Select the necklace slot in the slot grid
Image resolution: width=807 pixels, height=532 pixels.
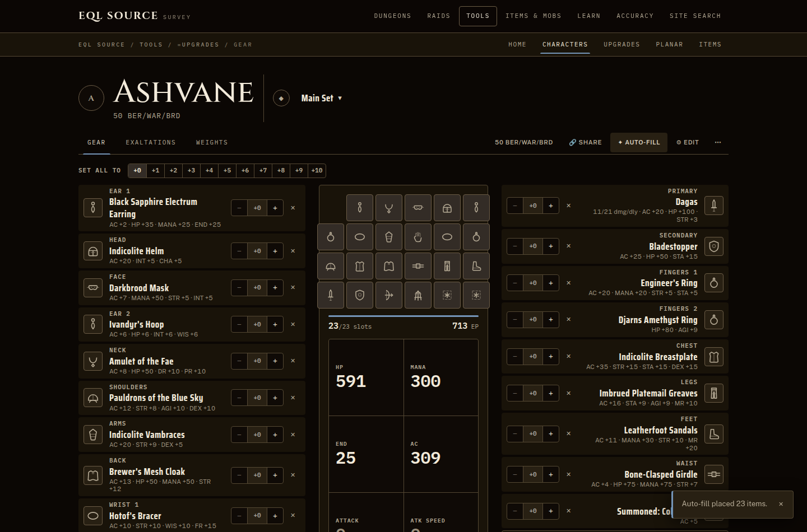point(389,208)
